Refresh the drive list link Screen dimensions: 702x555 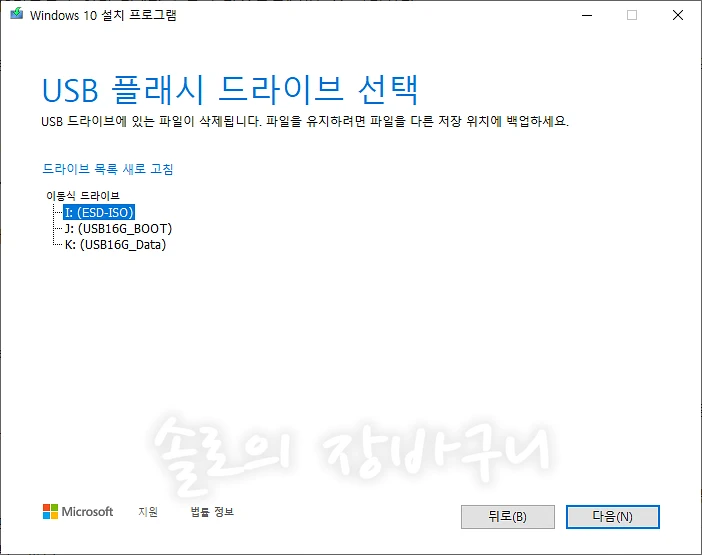tap(107, 169)
